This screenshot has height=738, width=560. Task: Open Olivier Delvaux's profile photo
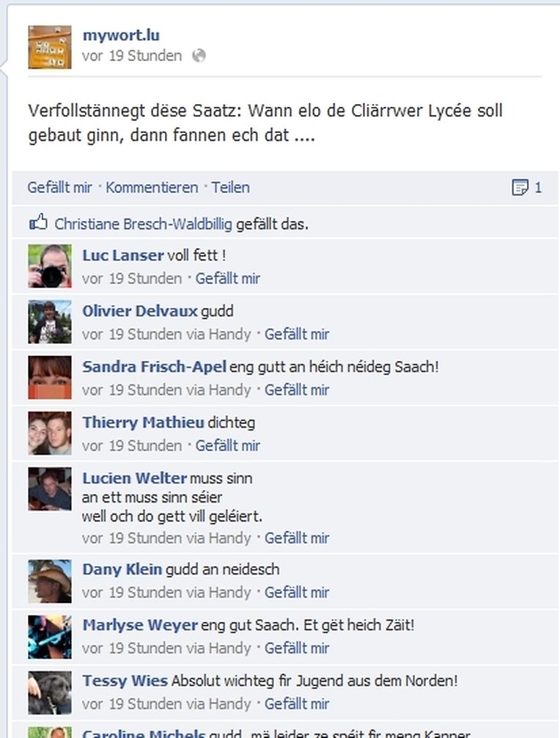50,321
